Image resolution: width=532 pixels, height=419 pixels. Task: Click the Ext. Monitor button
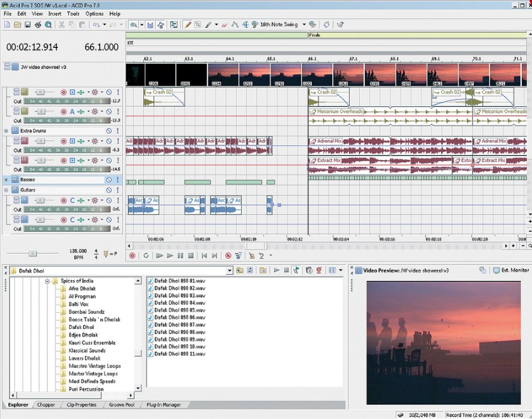[510, 271]
